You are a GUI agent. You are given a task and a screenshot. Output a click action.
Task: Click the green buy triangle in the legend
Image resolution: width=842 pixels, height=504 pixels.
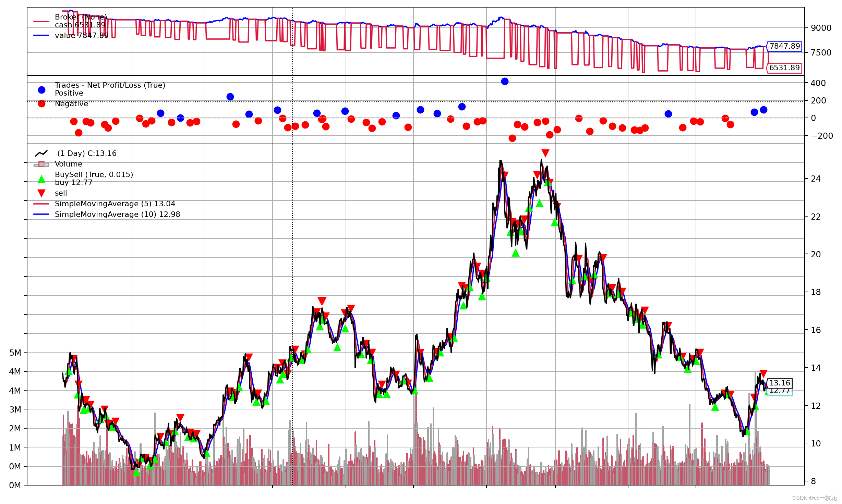[41, 179]
